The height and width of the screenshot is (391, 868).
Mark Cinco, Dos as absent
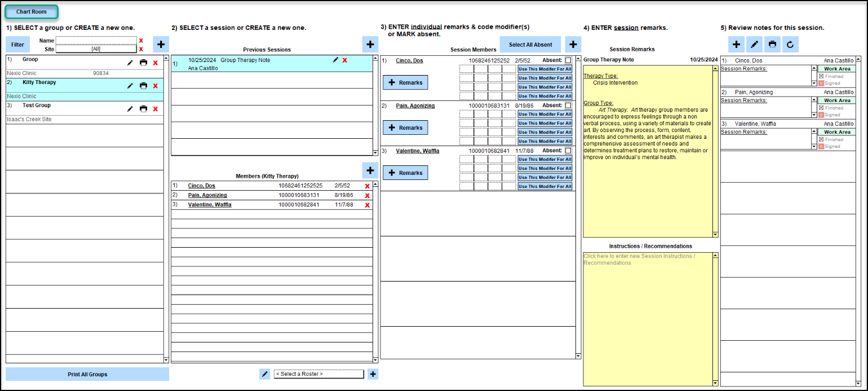point(568,60)
